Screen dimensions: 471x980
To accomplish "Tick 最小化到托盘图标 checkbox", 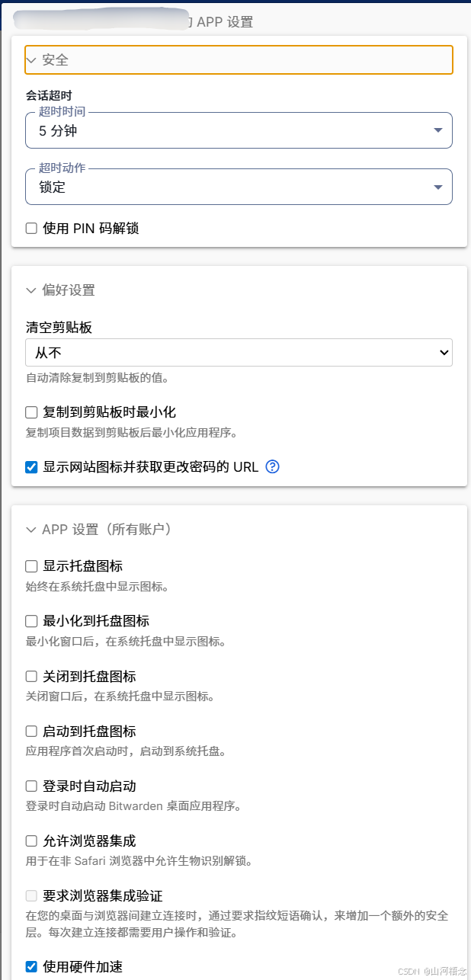I will [31, 621].
